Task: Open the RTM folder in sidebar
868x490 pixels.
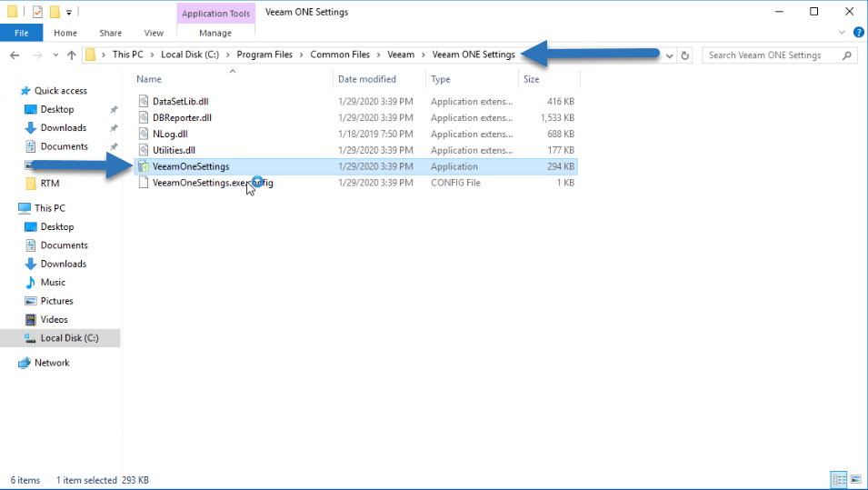Action: (x=50, y=184)
